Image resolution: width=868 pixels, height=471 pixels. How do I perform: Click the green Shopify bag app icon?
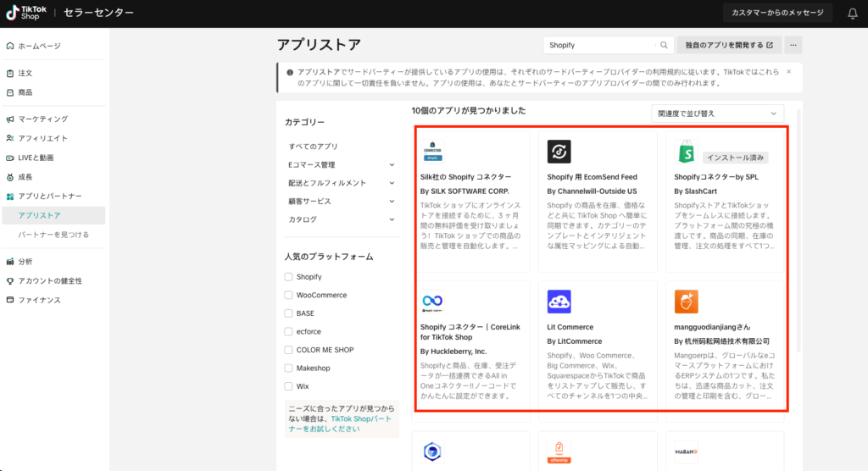tap(686, 152)
